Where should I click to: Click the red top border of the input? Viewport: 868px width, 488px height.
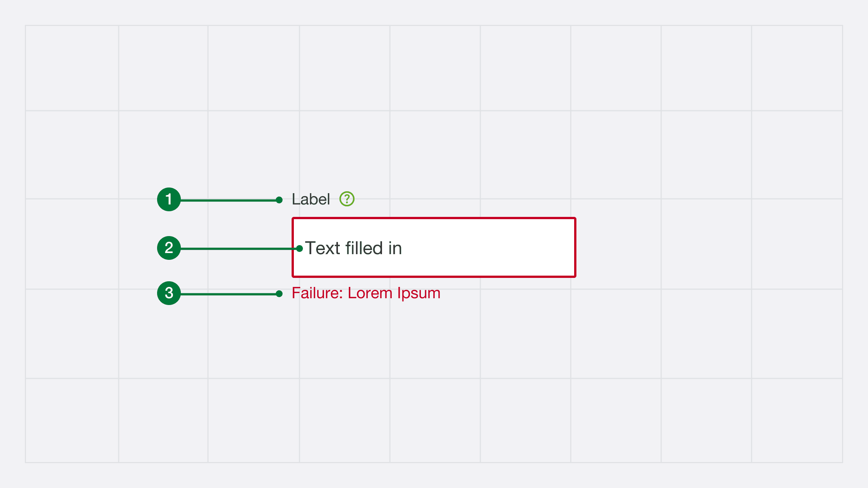434,218
